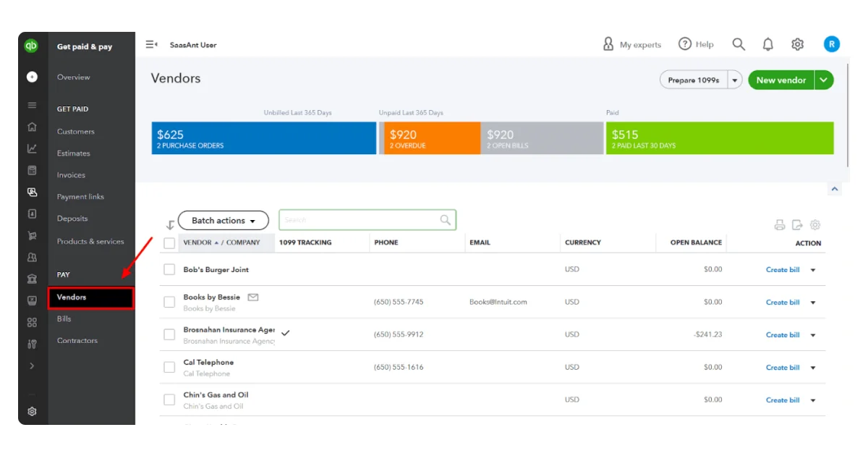Filter by green $515 paid bar

[720, 138]
